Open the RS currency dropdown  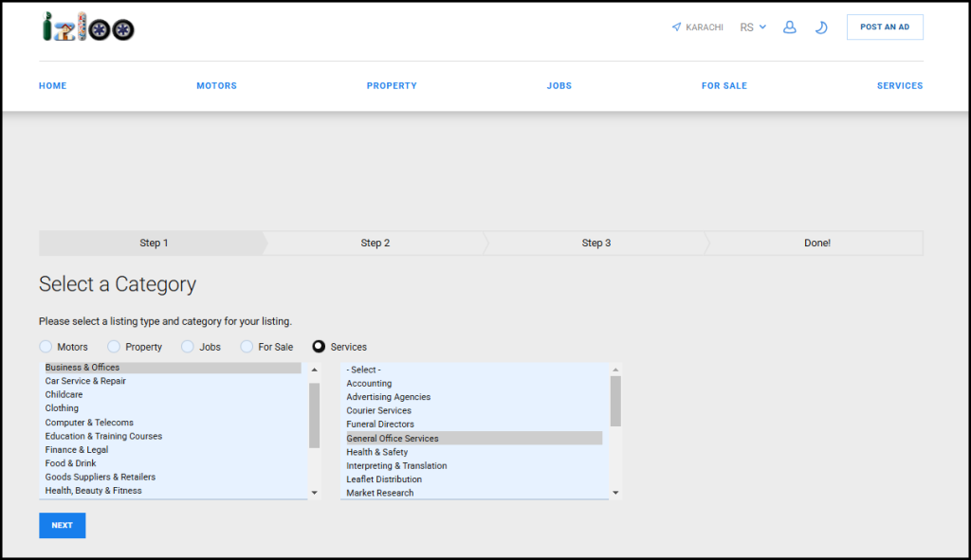(750, 27)
